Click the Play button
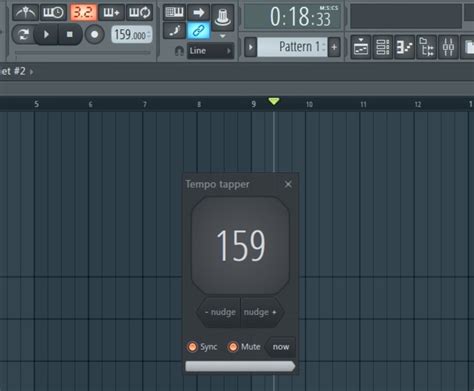Image resolution: width=474 pixels, height=391 pixels. (x=46, y=34)
